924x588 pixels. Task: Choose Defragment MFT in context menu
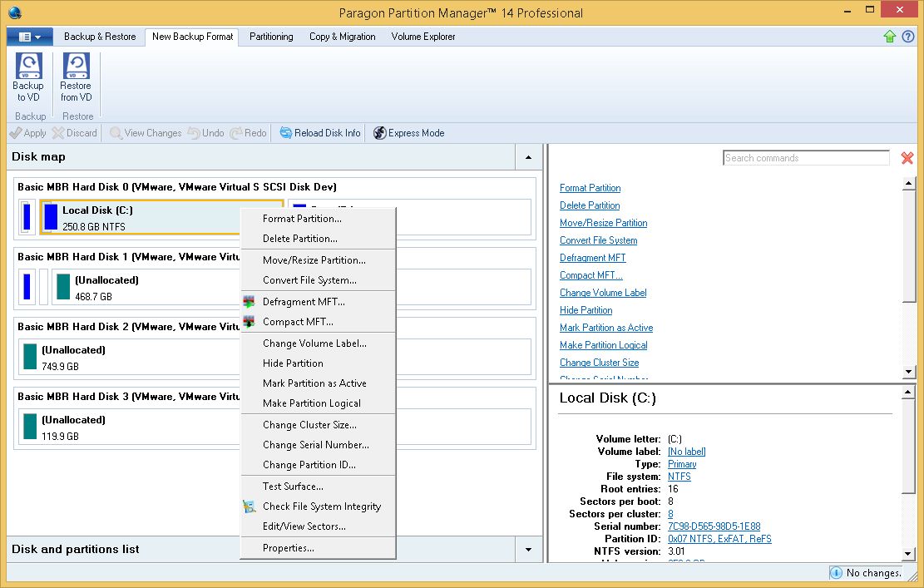pos(319,302)
